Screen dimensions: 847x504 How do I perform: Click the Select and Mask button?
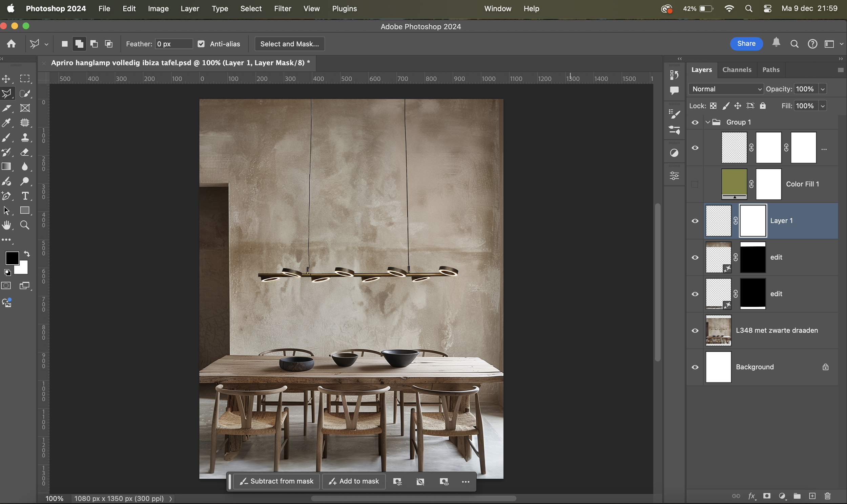[x=290, y=44]
